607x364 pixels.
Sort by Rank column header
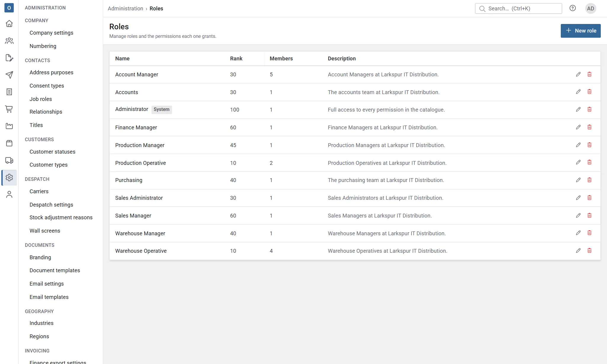coord(236,59)
